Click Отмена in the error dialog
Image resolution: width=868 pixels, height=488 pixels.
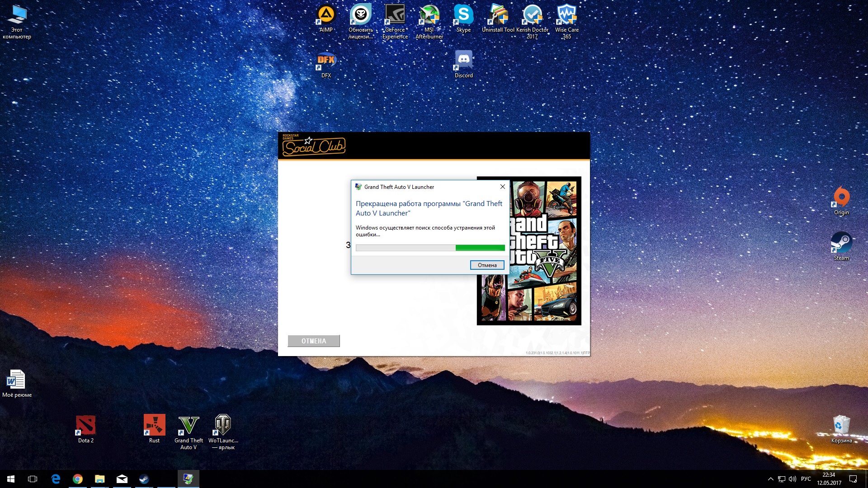(487, 265)
